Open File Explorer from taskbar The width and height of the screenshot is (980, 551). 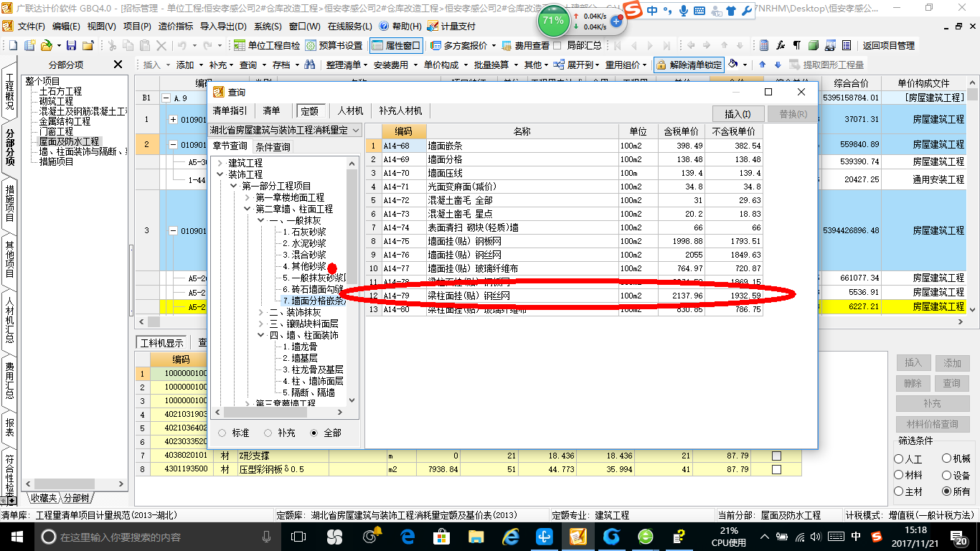point(476,537)
